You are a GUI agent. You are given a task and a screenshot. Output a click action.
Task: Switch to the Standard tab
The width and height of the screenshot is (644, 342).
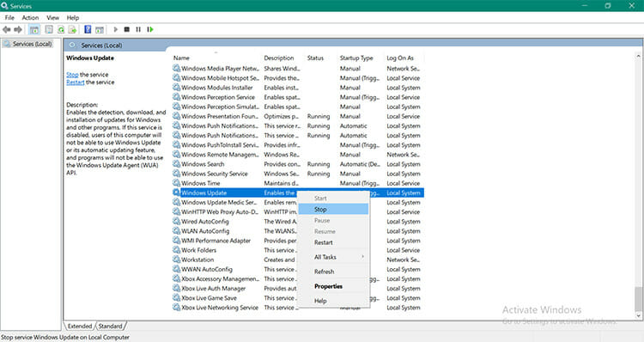pos(111,326)
